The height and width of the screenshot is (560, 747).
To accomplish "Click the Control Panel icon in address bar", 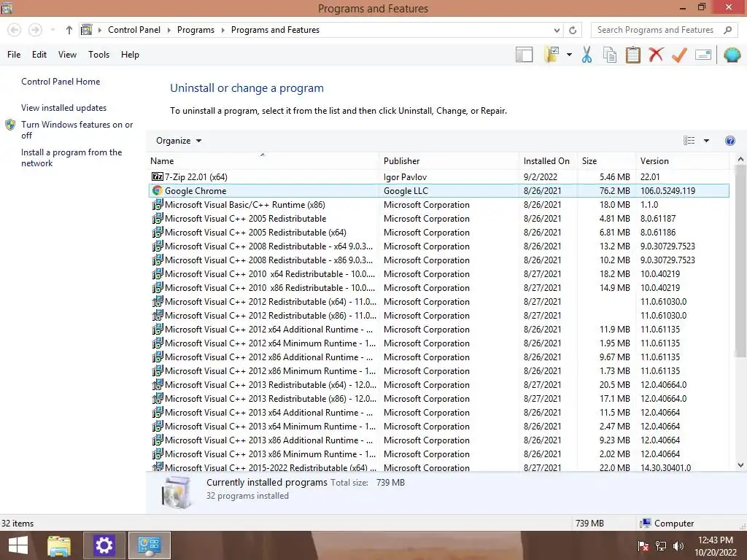I will pos(86,30).
